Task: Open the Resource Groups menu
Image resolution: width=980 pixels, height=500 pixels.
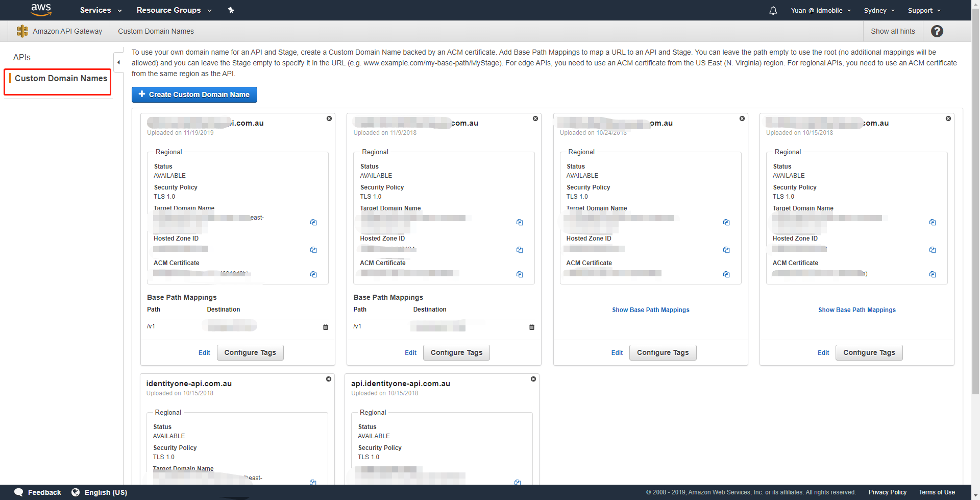Action: [174, 10]
